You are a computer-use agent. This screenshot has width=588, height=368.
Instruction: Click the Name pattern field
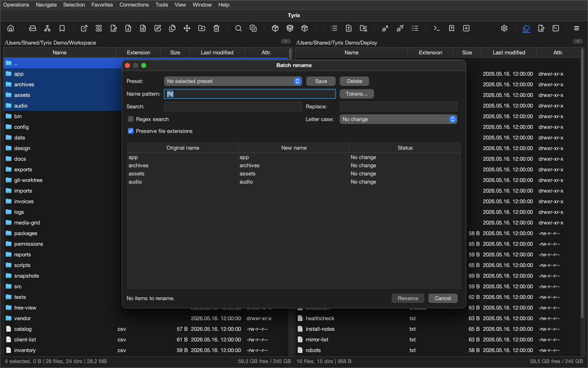coord(250,94)
